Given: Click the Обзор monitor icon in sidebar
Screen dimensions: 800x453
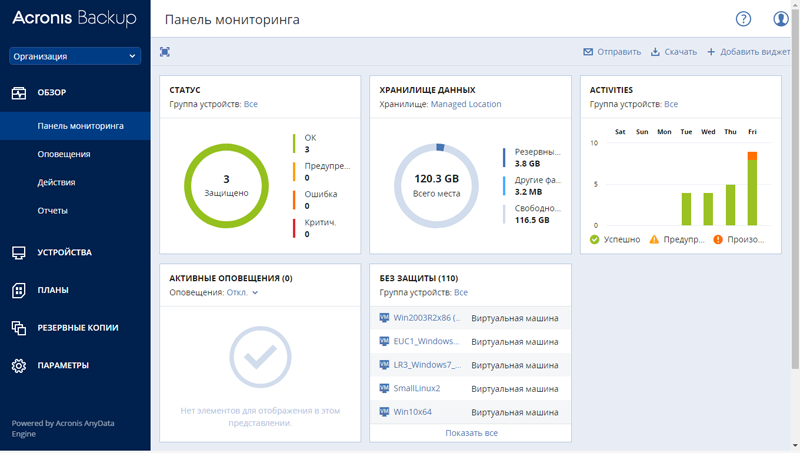Looking at the screenshot, I should click(x=19, y=93).
